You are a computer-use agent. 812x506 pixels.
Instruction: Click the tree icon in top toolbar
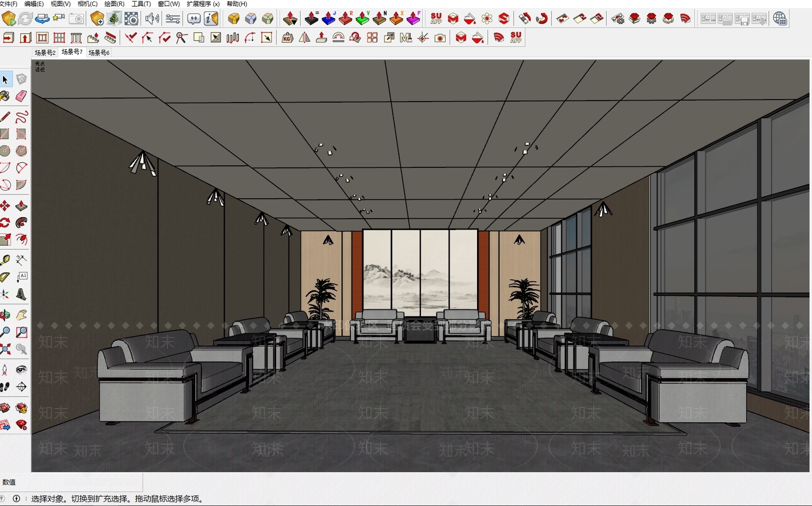point(114,19)
